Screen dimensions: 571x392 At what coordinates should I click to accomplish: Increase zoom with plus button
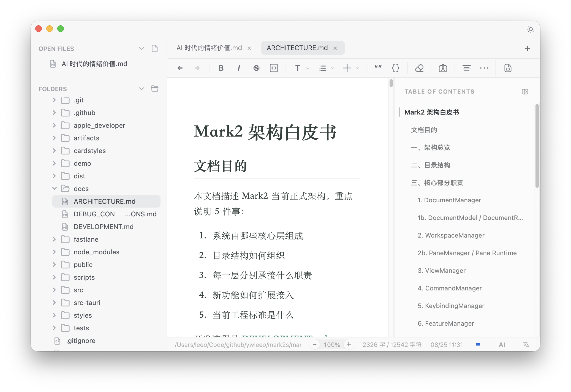pyautogui.click(x=349, y=345)
